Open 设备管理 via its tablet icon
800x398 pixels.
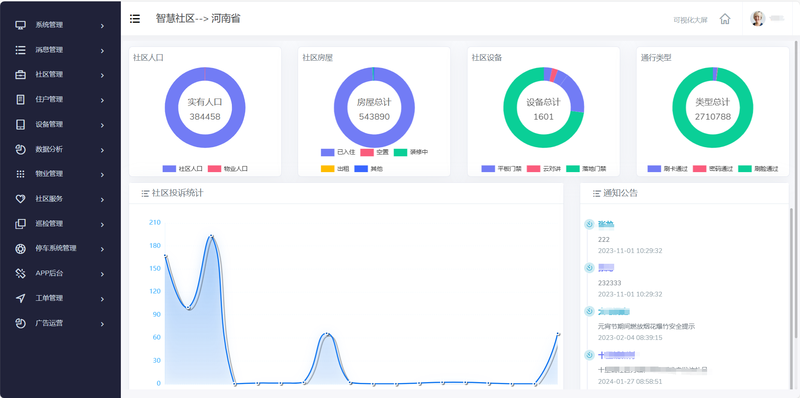[20, 125]
